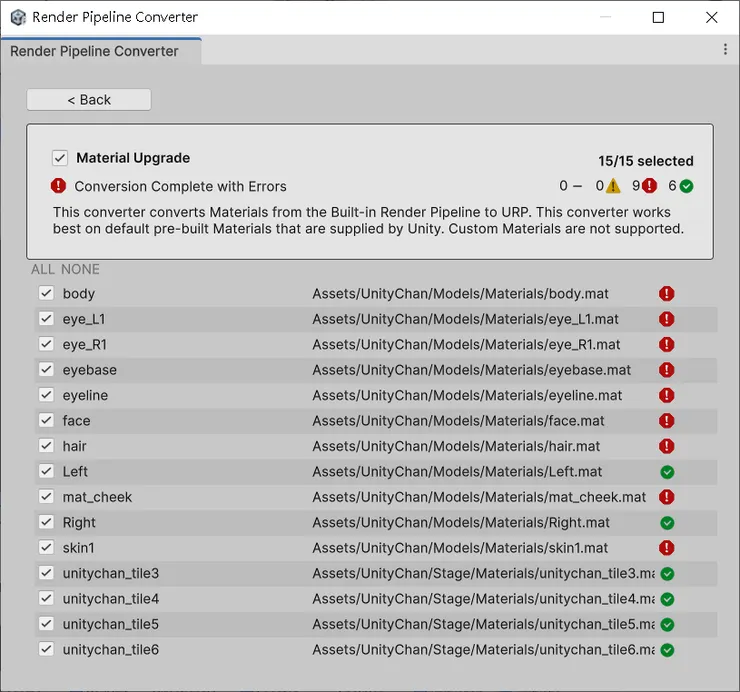Uncheck the Material Upgrade converter checkbox
Image resolution: width=740 pixels, height=692 pixels.
click(60, 158)
